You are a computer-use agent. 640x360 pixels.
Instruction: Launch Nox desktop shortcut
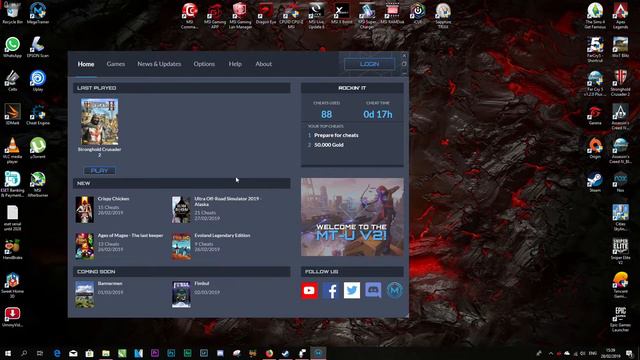click(x=620, y=182)
